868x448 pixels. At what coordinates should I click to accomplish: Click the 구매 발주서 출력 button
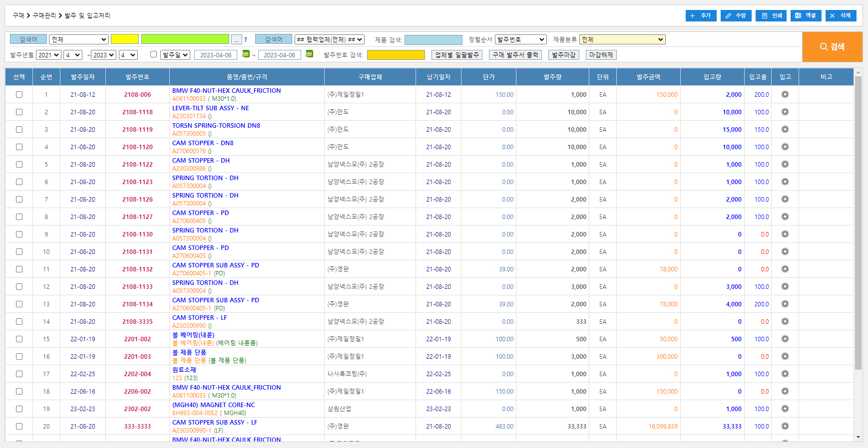click(515, 55)
